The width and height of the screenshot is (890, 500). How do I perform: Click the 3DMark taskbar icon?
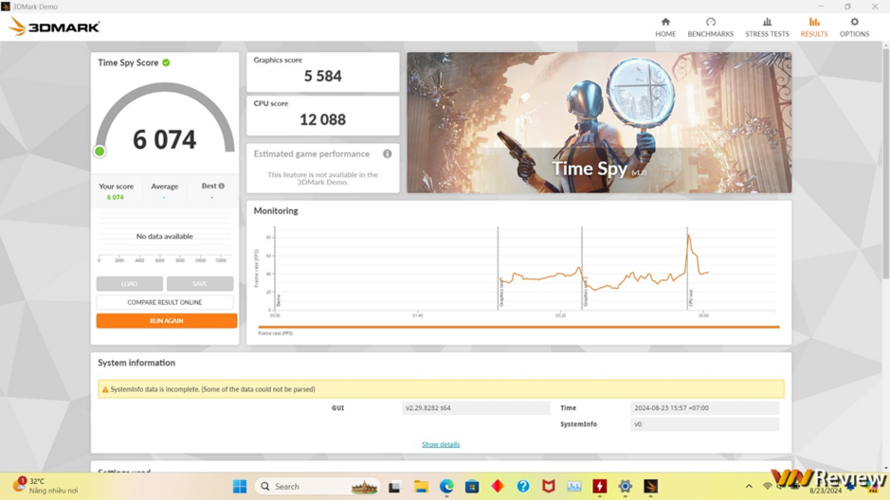click(x=650, y=486)
